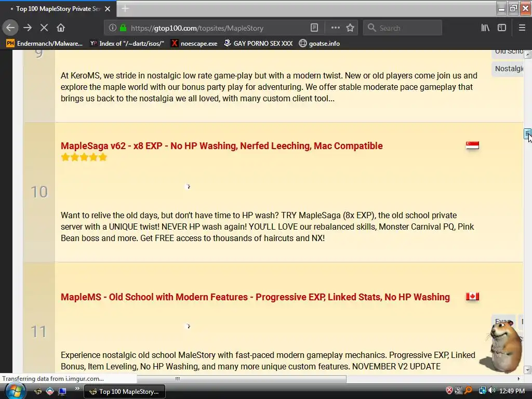
Task: Click the Show Desktop quick launch icon
Action: coord(62,391)
